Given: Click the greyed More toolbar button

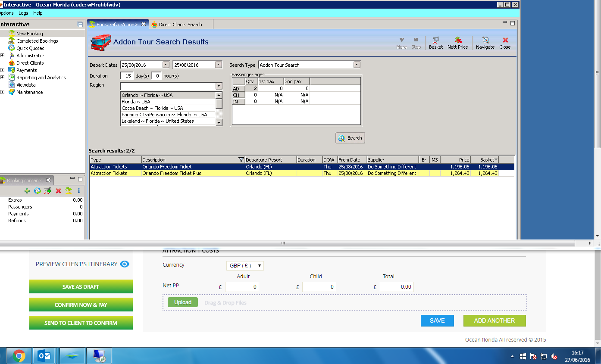Looking at the screenshot, I should pos(401,43).
